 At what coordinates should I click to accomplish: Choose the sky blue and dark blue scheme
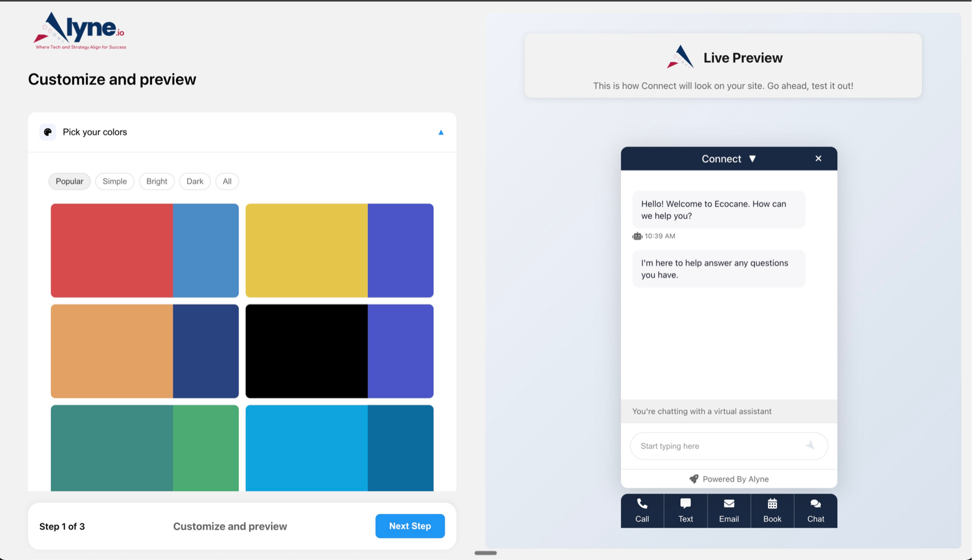[340, 448]
